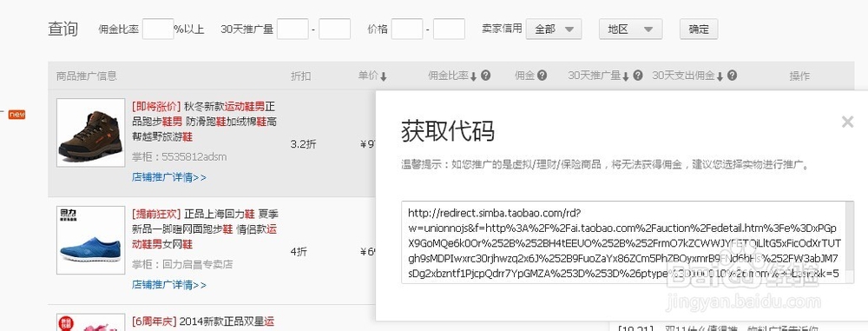868x331 pixels.
Task: Click the price minimum input field
Action: pos(407,29)
